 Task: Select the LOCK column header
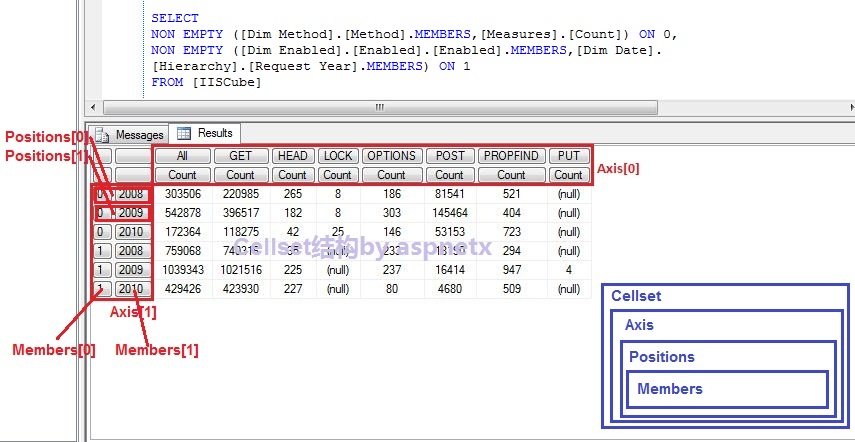(x=338, y=156)
